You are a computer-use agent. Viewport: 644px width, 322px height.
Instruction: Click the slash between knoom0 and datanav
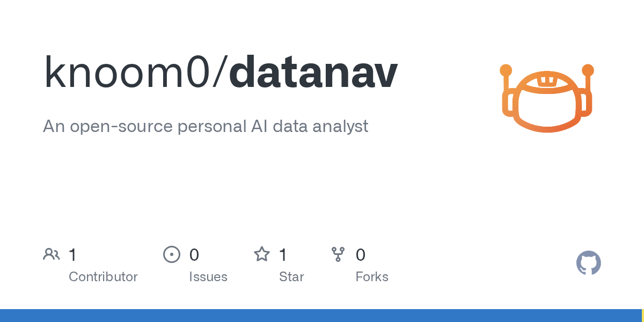coord(219,72)
